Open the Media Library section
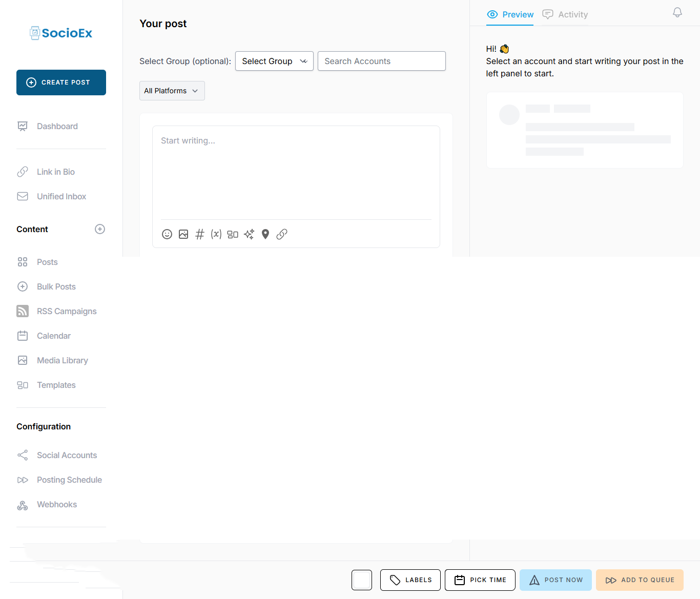 point(62,360)
